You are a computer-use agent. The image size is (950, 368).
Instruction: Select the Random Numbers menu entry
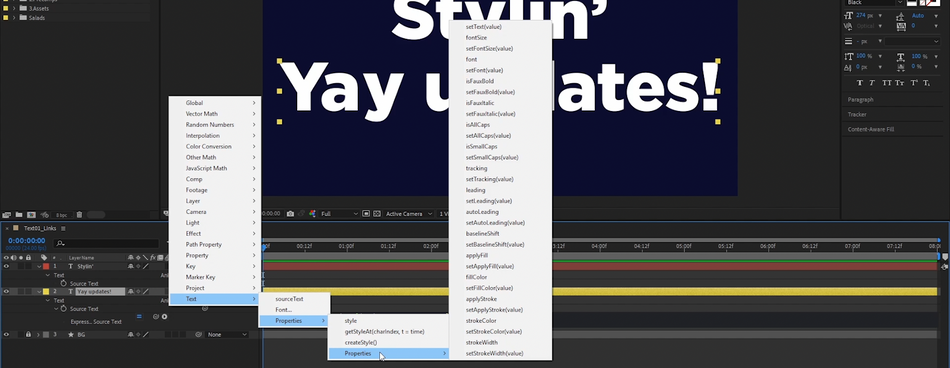tap(215, 125)
